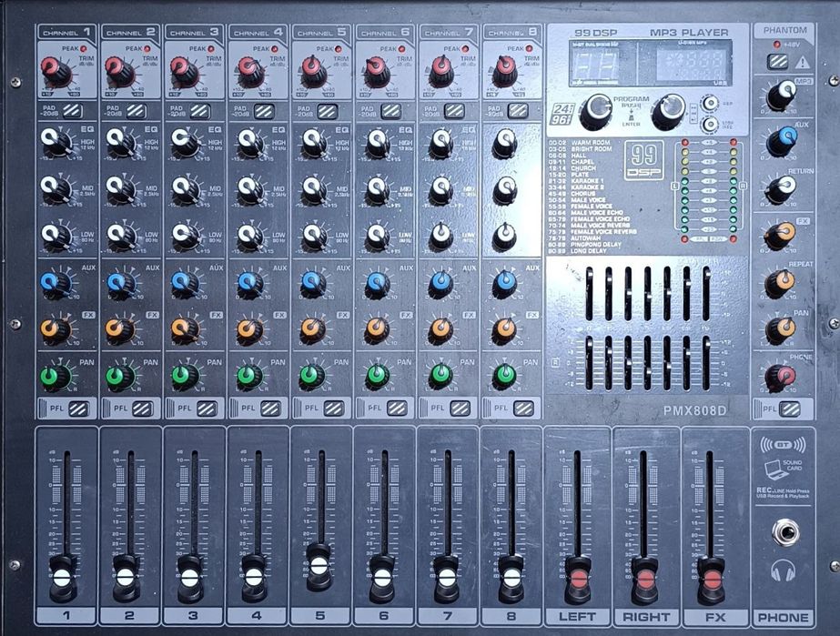Click the LEFT fader label
Image resolution: width=840 pixels, height=636 pixels.
pyautogui.click(x=577, y=617)
